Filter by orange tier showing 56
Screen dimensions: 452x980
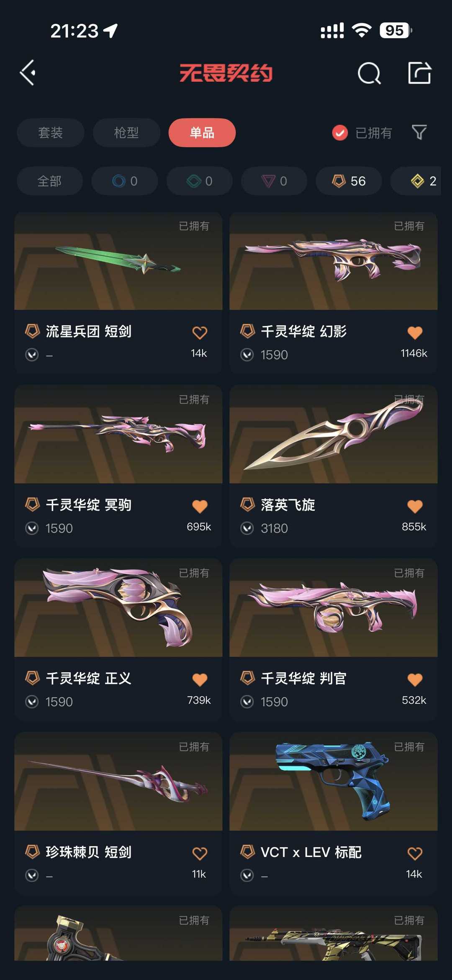[349, 181]
